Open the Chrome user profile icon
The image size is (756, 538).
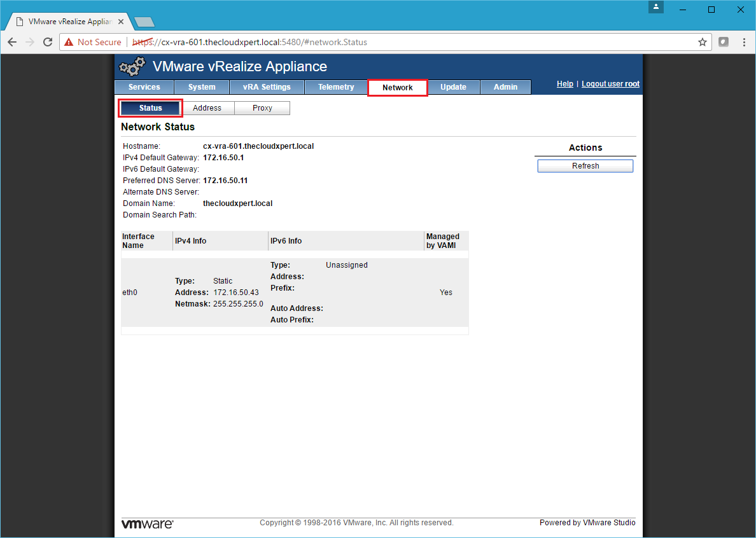656,8
